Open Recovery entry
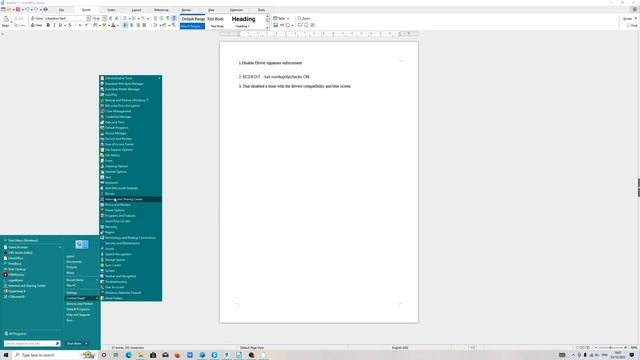640x360 pixels. point(131,227)
